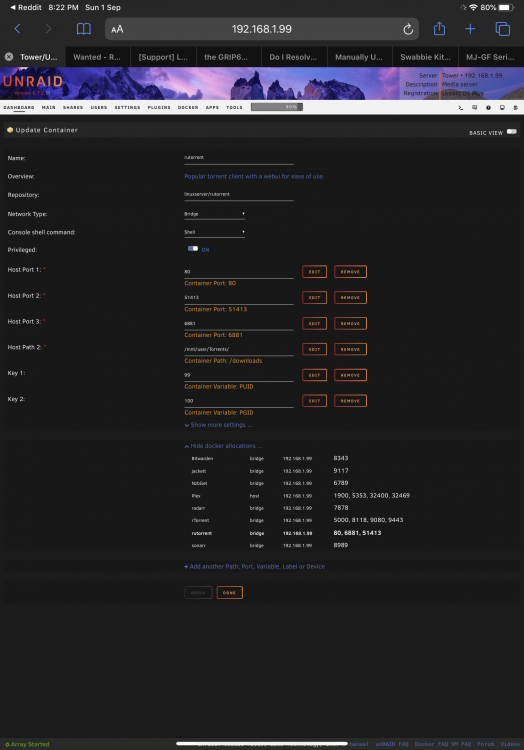Tap the Safari forward arrow
This screenshot has height=750, width=524.
pyautogui.click(x=48, y=29)
